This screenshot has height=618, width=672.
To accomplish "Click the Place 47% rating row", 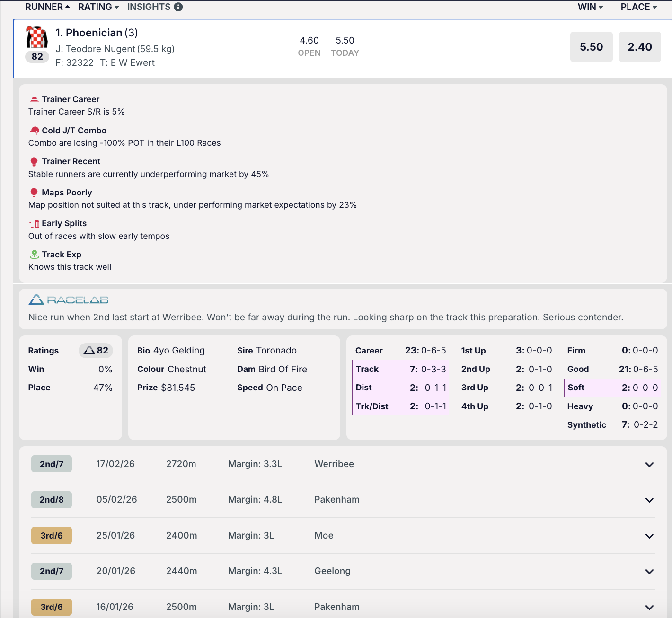I will pos(71,388).
